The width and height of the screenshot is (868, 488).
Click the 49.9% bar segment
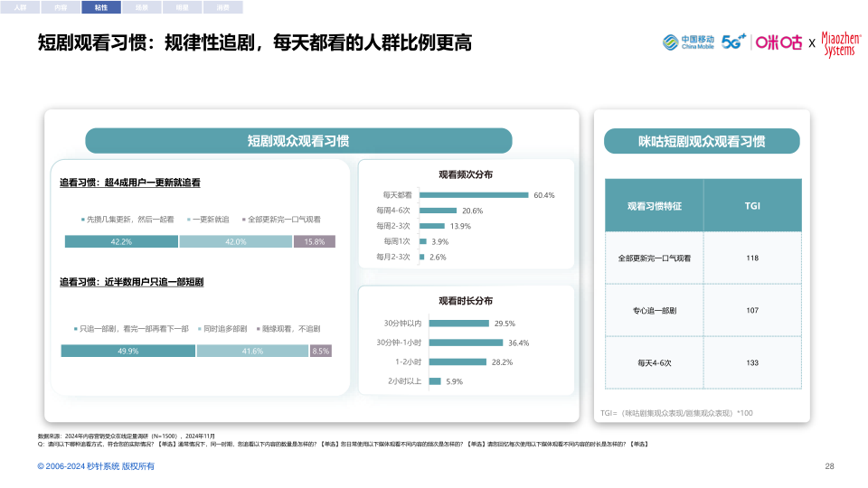[127, 351]
